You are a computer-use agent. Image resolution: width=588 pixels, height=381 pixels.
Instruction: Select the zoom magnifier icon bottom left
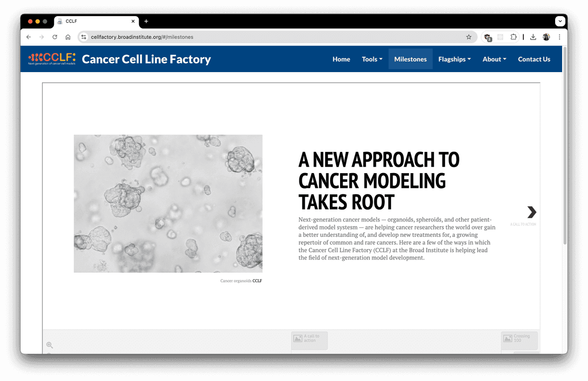(x=50, y=345)
